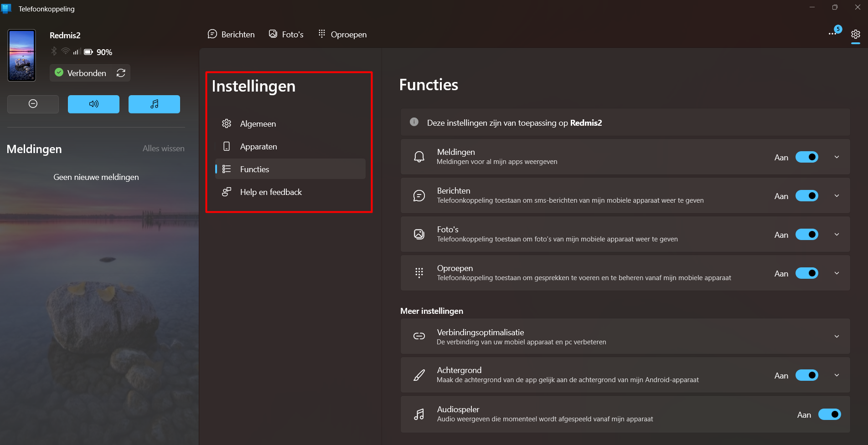Image resolution: width=868 pixels, height=445 pixels.
Task: Toggle the Achtergrond switch off
Action: click(x=806, y=375)
